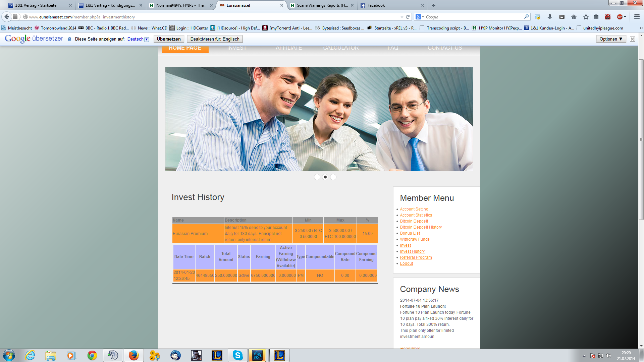Screen dimensions: 644x362
Task: Click the page vertical scrollbar thumb
Action: pyautogui.click(x=641, y=139)
